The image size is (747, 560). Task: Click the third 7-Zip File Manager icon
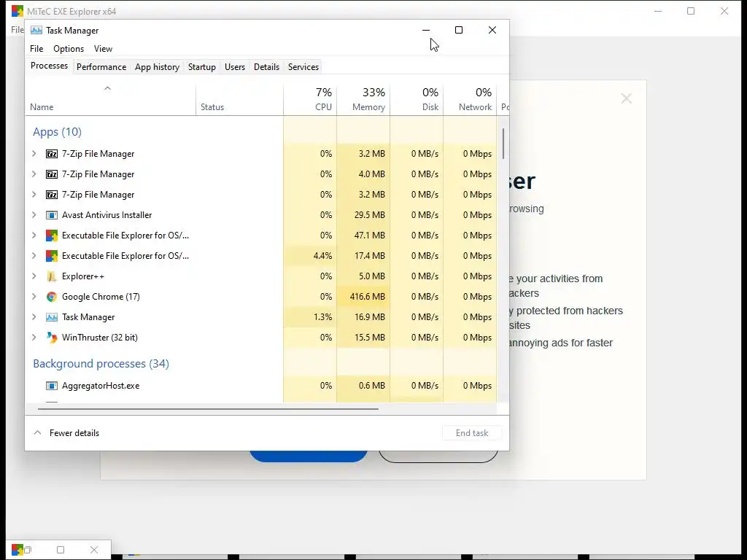coord(52,195)
